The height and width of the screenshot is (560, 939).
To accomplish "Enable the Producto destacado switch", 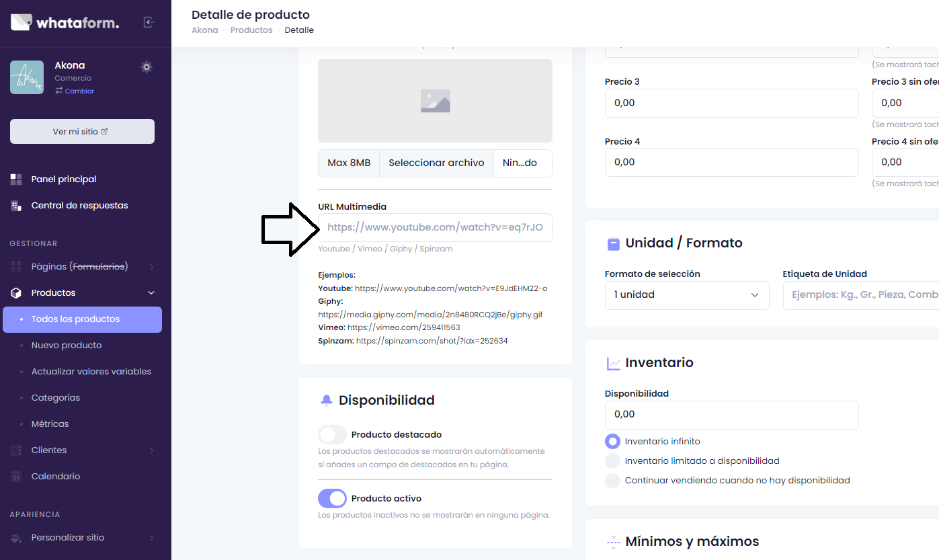I will point(332,435).
